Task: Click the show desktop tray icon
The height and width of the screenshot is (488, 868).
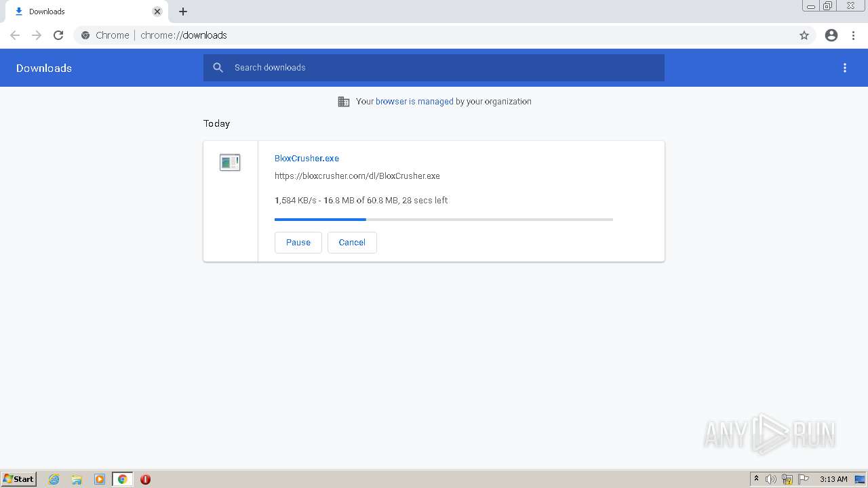Action: pyautogui.click(x=860, y=479)
